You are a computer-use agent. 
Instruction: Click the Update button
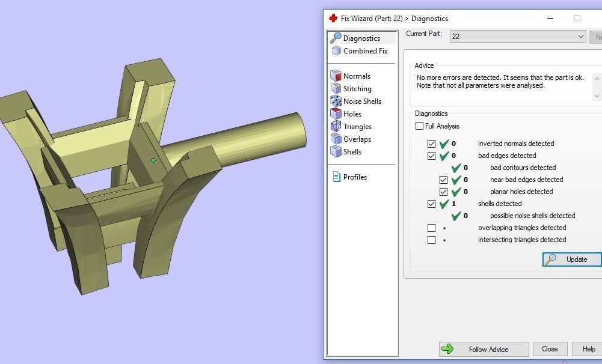[x=572, y=259]
